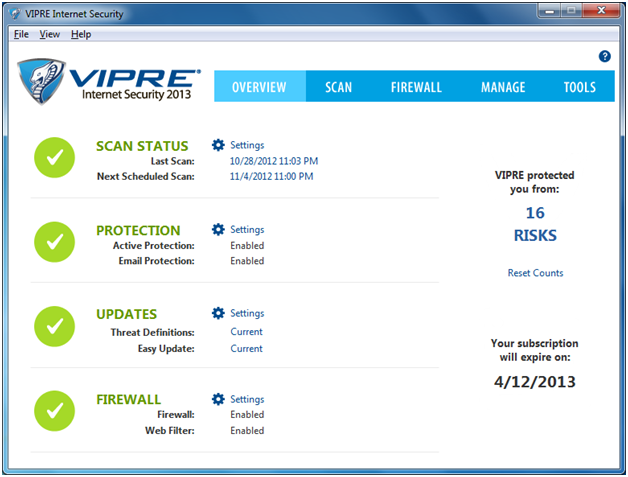
Task: Click the Reset Counts link
Action: pyautogui.click(x=535, y=273)
